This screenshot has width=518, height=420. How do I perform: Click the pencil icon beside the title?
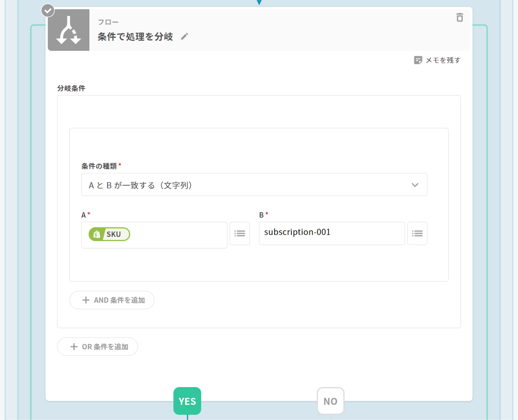(185, 37)
